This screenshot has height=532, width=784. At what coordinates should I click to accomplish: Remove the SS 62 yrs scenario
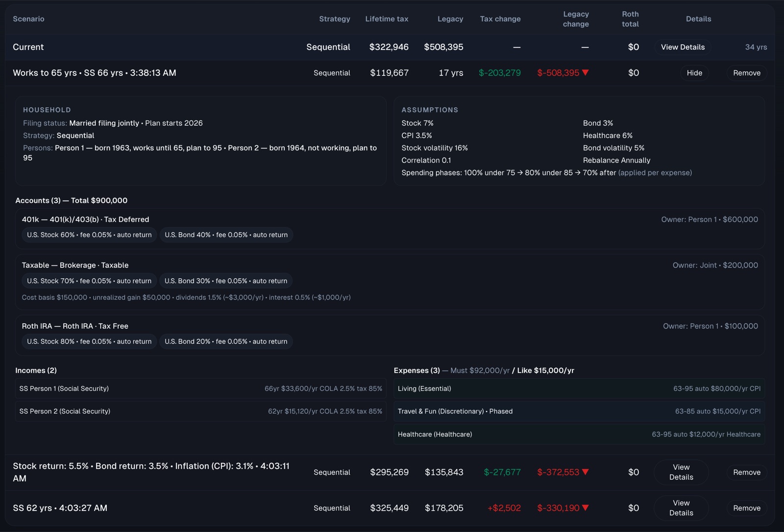coord(747,508)
